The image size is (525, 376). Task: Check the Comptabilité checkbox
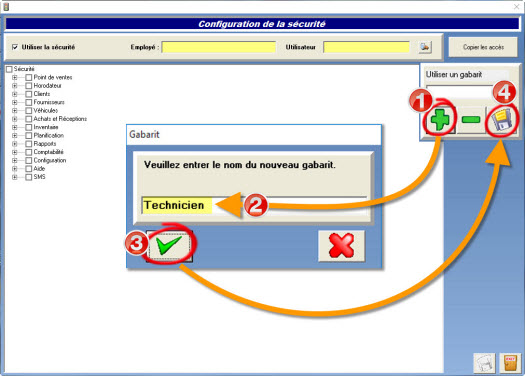point(29,152)
